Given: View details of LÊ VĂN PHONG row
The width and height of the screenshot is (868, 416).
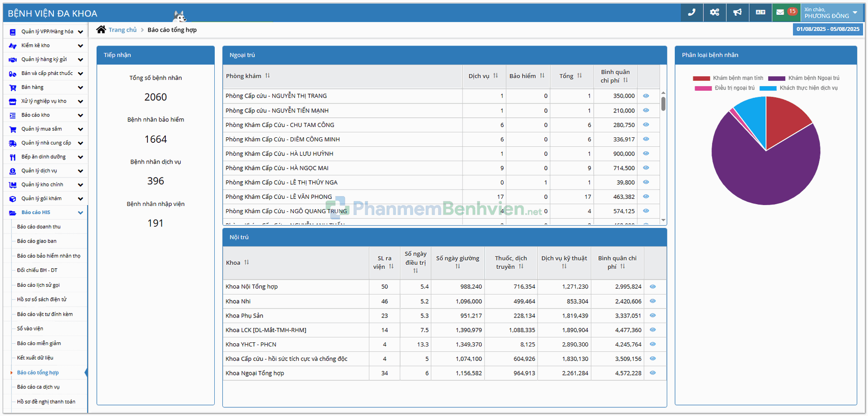Looking at the screenshot, I should pos(646,196).
